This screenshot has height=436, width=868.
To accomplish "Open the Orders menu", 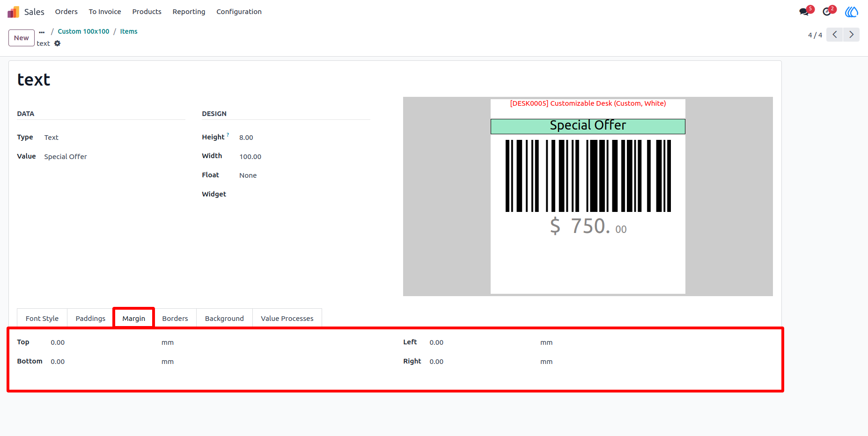I will 66,12.
